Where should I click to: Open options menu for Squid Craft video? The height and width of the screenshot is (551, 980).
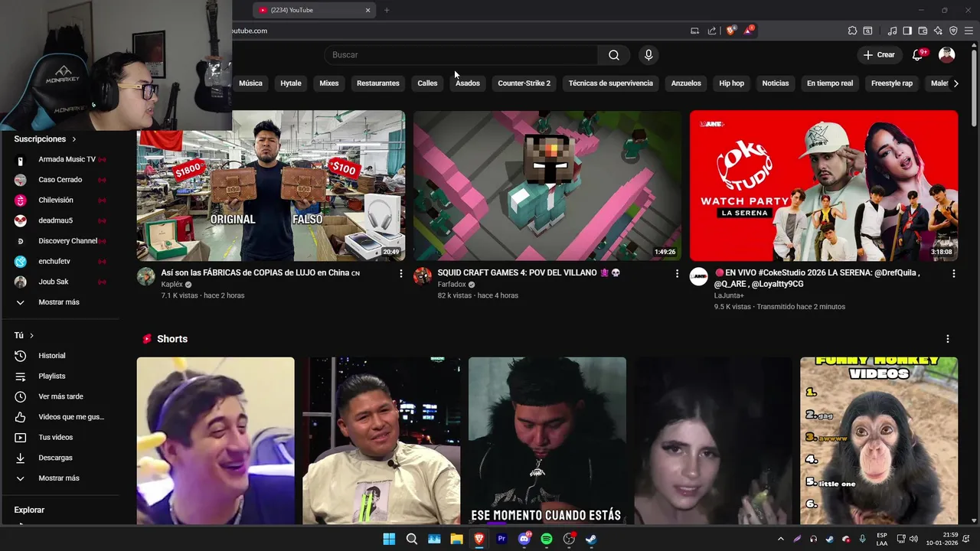pos(677,273)
